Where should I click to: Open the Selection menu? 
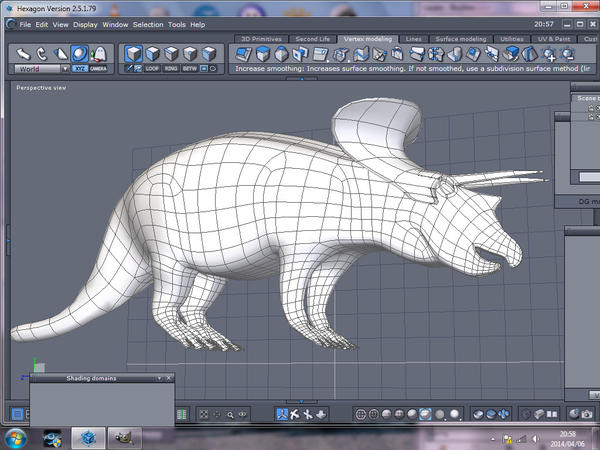tap(148, 24)
